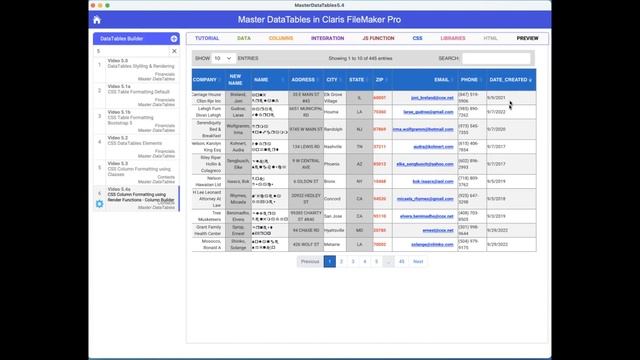Click the Home icon in the header
The image size is (640, 360).
click(x=97, y=20)
